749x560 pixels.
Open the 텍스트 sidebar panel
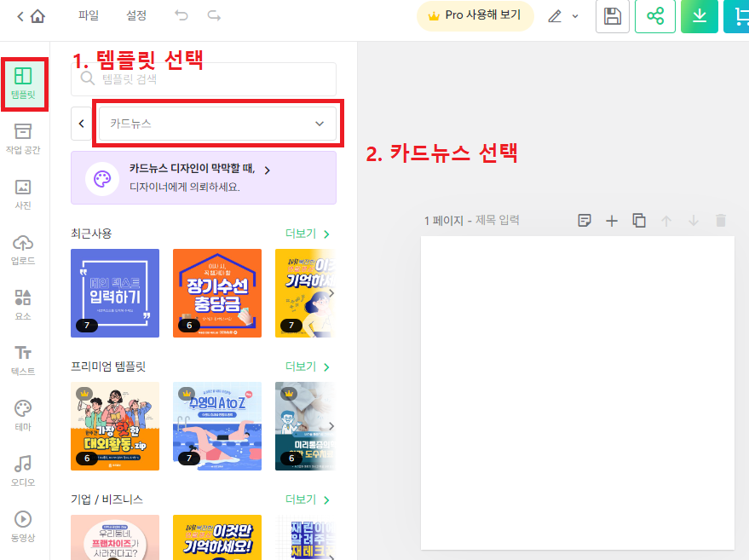(x=23, y=360)
